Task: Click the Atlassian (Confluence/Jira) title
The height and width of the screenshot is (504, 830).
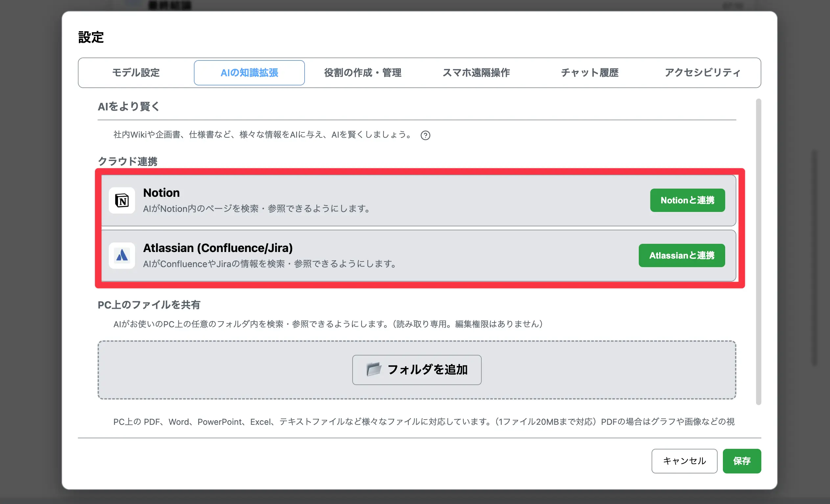Action: 218,248
